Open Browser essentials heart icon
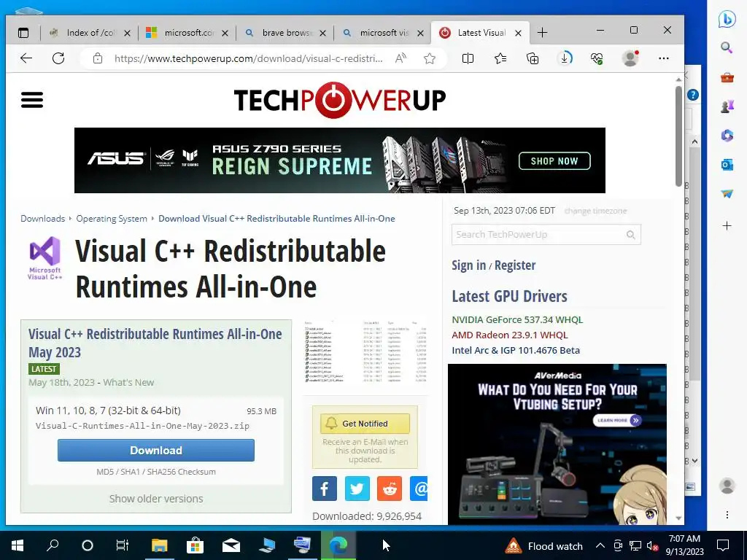Screen dimensions: 747x560 [597, 58]
